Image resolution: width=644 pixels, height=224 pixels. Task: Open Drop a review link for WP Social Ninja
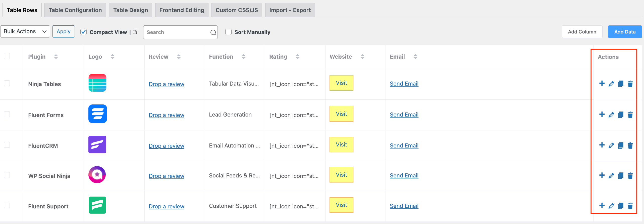167,176
